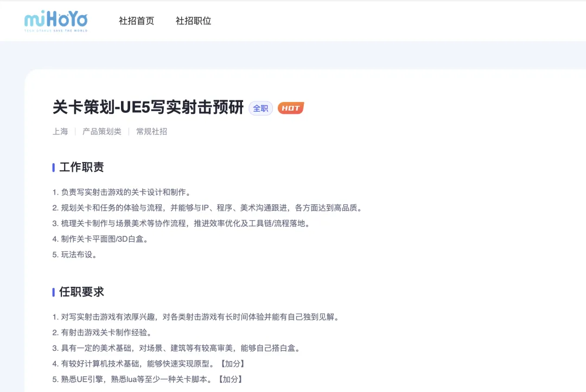Click the line 有射击游戏关卡制作经验
586x392 pixels.
tap(102, 333)
